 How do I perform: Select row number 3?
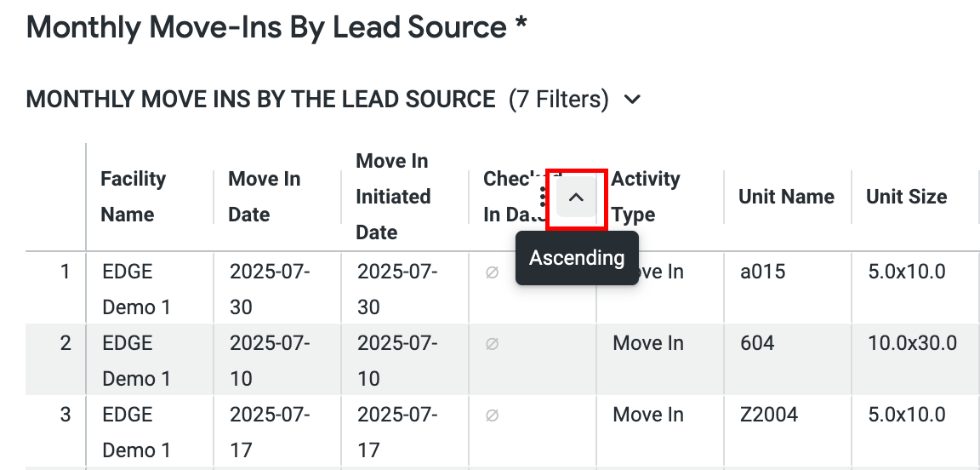(x=66, y=415)
